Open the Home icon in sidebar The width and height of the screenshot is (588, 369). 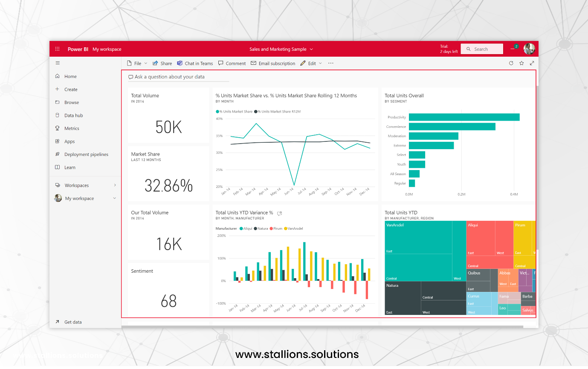coord(58,76)
